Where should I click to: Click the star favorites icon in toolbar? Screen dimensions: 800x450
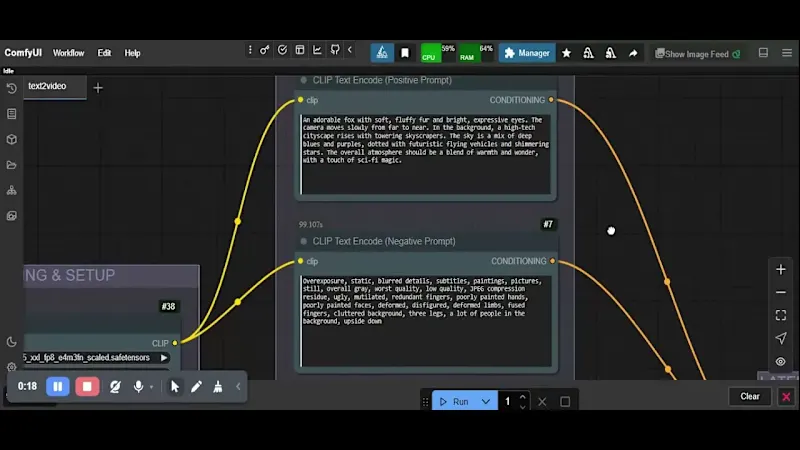pos(566,53)
